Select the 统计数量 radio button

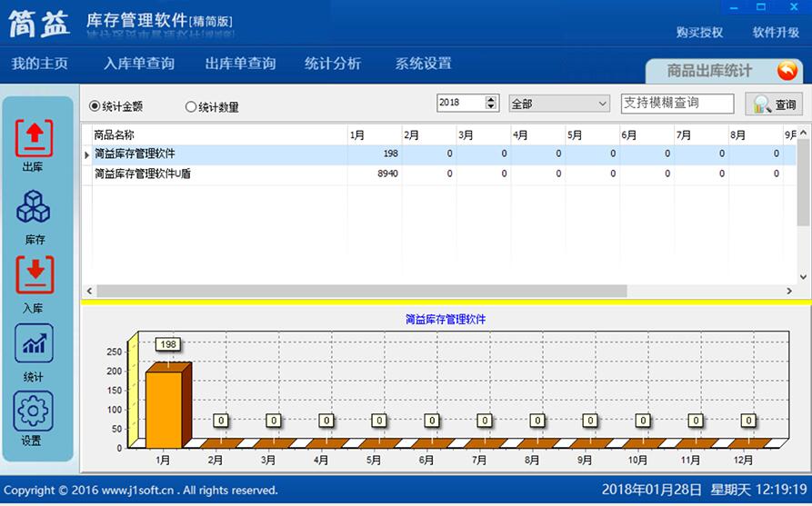pyautogui.click(x=191, y=107)
